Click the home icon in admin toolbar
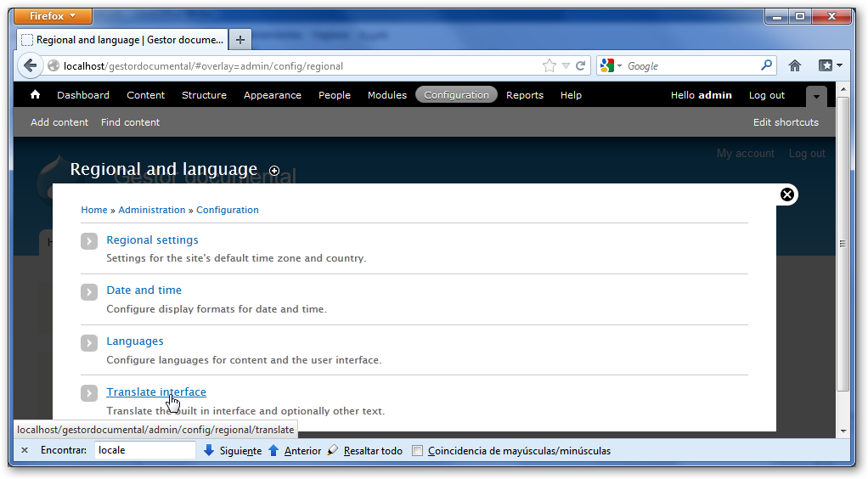This screenshot has width=868, height=479. (36, 95)
